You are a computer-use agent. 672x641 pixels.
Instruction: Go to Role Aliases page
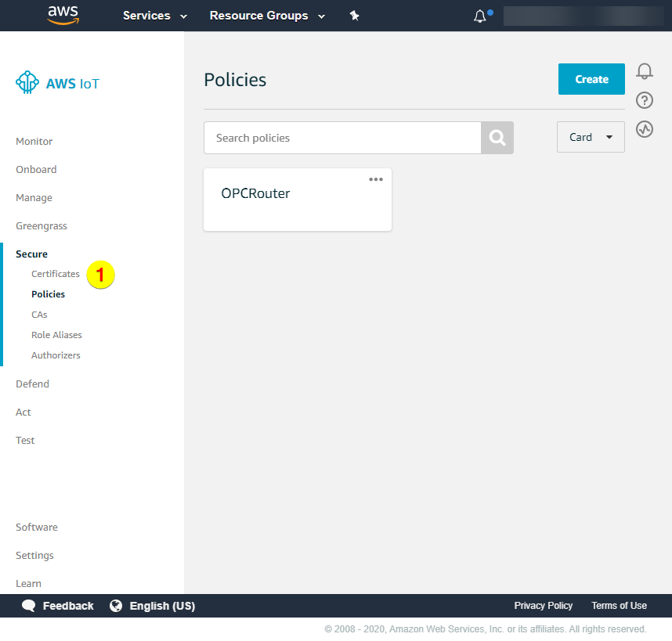pos(56,335)
